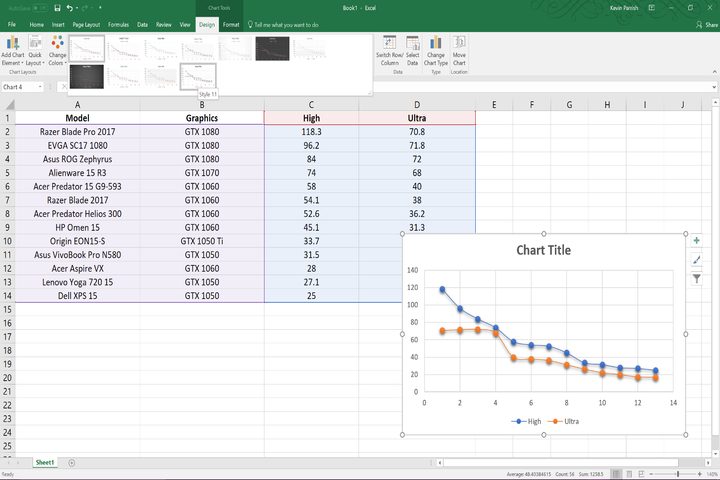Switch to Normal view in status bar
The image size is (720, 480).
click(x=616, y=474)
